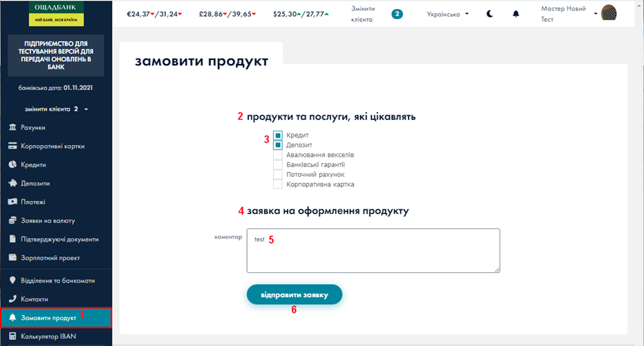Click the card icon beside Корпоративні картки
Screen dimensions: 644x346
click(x=12, y=147)
